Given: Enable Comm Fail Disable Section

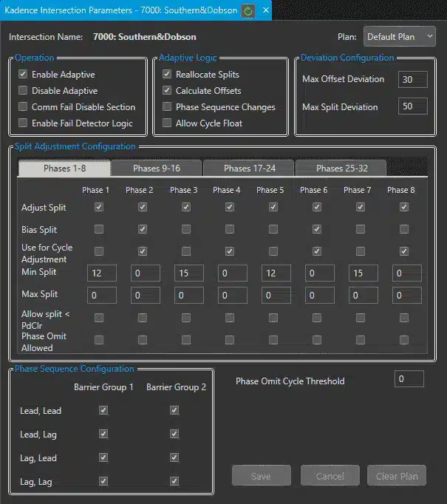Looking at the screenshot, I should (24, 107).
